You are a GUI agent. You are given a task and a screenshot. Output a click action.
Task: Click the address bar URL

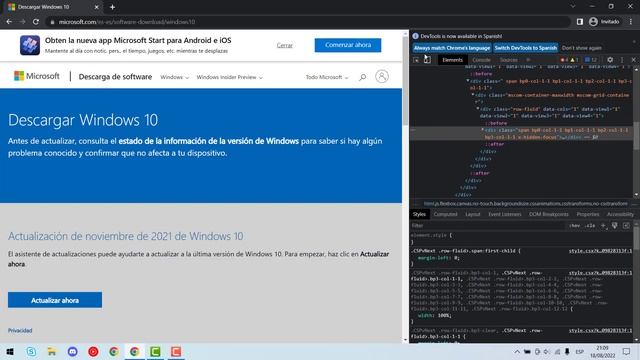(127, 22)
